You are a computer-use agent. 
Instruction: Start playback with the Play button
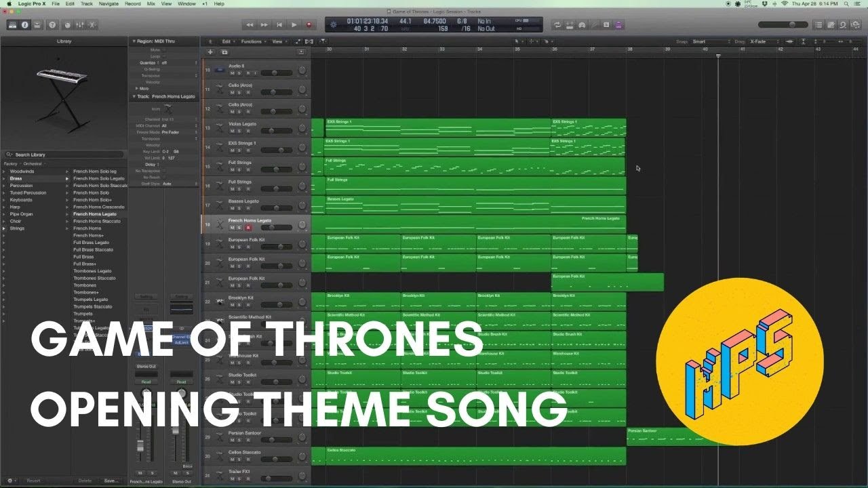click(x=294, y=25)
